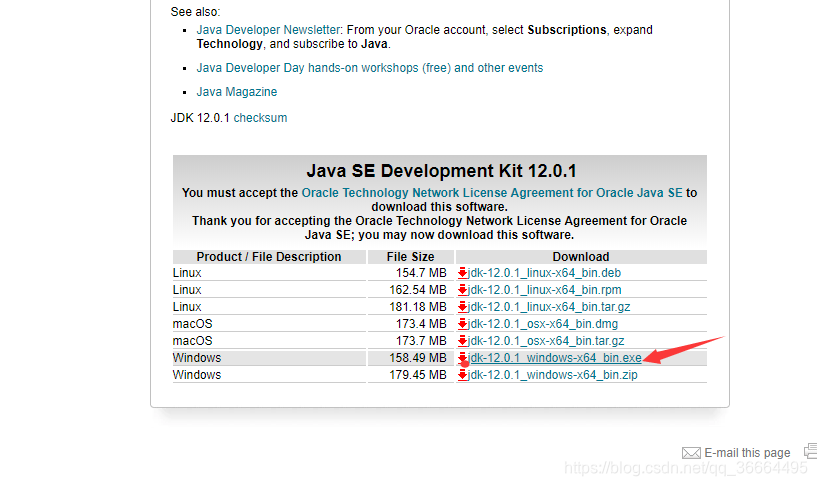Image resolution: width=817 pixels, height=486 pixels.
Task: Download jdk-12.0.1_linux-x64_bin.rpm file link
Action: tap(544, 290)
